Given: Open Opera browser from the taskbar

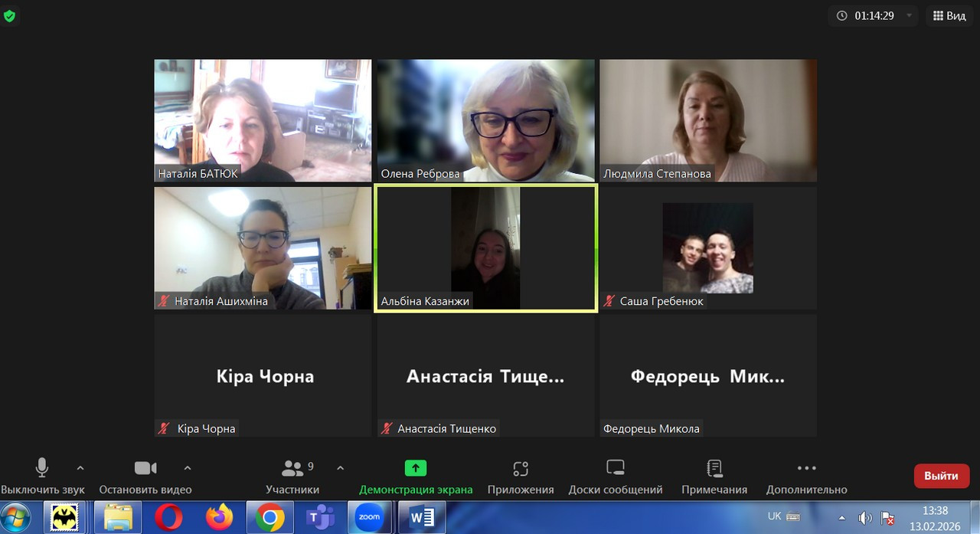Looking at the screenshot, I should click(168, 518).
